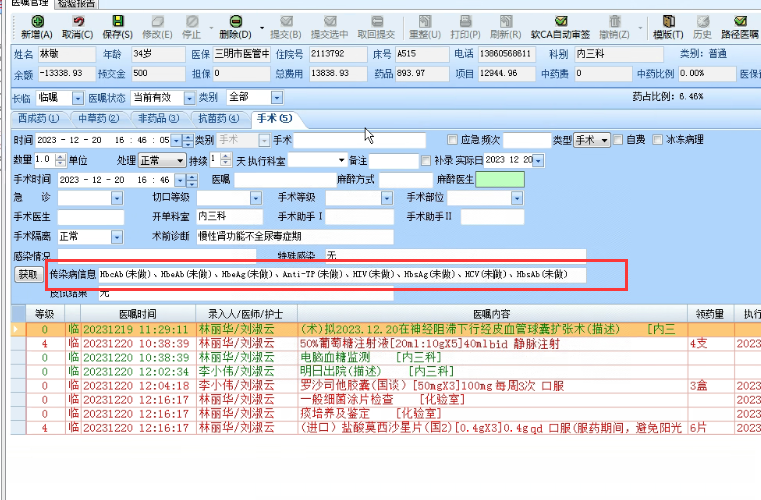This screenshot has width=761, height=500.
Task: Open the 手术部位 dropdown
Action: click(x=517, y=198)
